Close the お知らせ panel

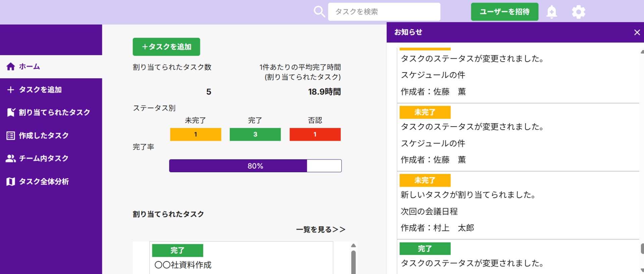pos(637,32)
